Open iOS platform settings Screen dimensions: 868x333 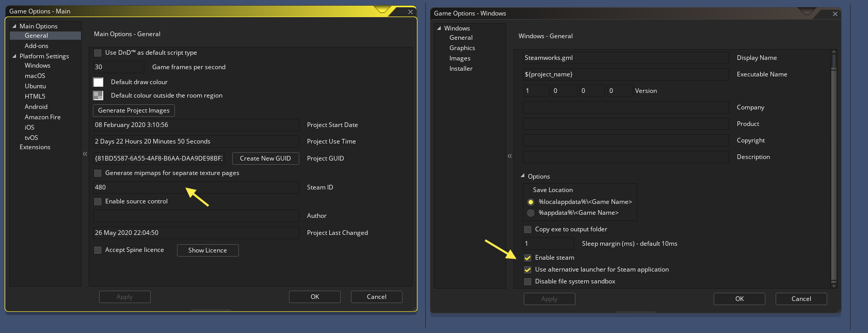click(29, 128)
